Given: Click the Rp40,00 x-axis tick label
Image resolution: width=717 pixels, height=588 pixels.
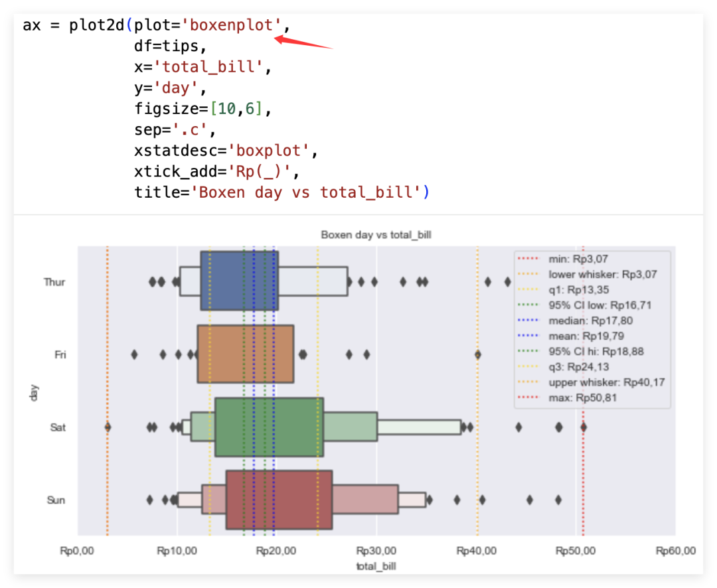Looking at the screenshot, I should [477, 551].
